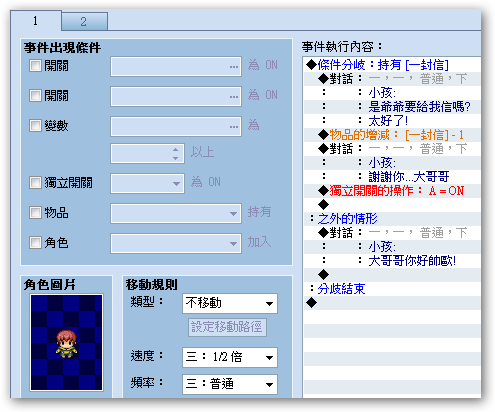This screenshot has height=412, width=495.
Task: Select the empty line below 大哥哥你好帥歐!
Action: coord(392,275)
